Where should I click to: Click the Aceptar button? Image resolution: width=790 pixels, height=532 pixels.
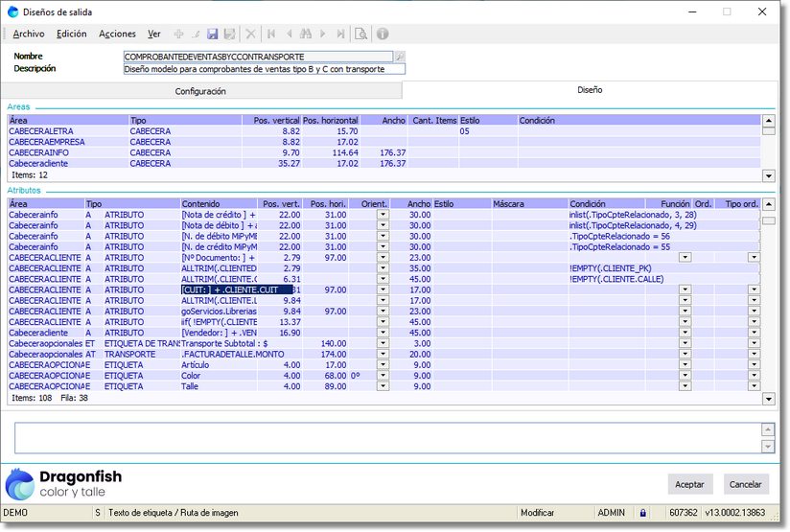point(689,484)
